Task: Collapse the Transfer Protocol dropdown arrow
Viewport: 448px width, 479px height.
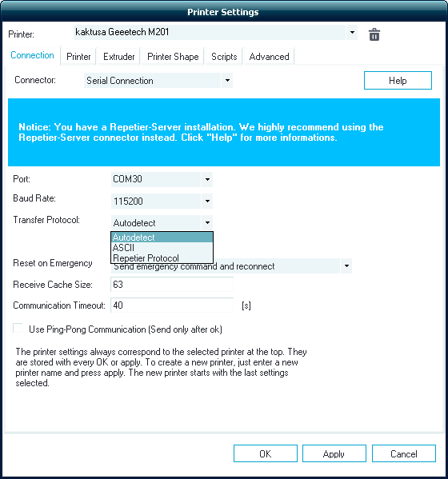Action: [207, 222]
